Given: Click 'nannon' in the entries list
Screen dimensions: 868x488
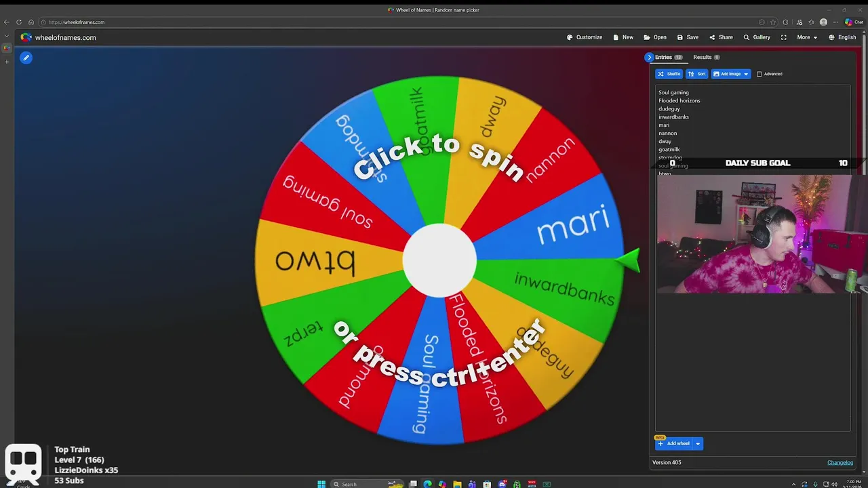Looking at the screenshot, I should point(667,133).
